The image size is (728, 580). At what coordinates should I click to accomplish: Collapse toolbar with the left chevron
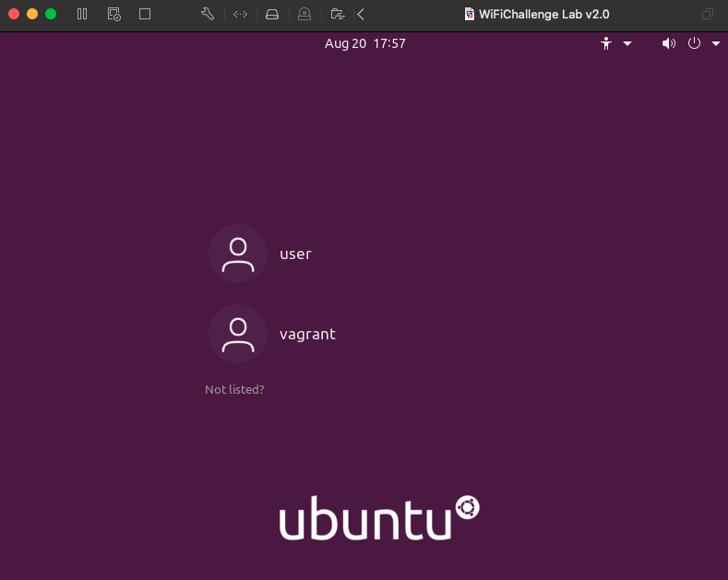361,15
